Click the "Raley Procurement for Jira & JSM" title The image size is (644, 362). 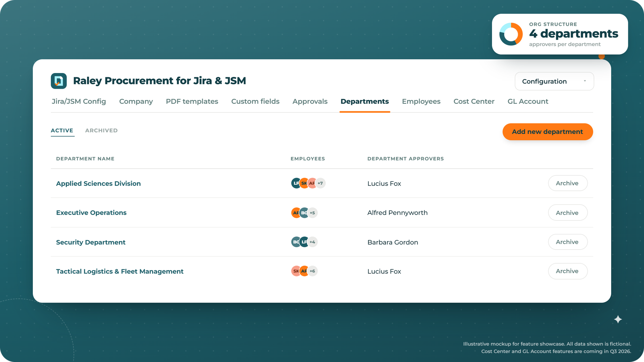click(x=159, y=81)
